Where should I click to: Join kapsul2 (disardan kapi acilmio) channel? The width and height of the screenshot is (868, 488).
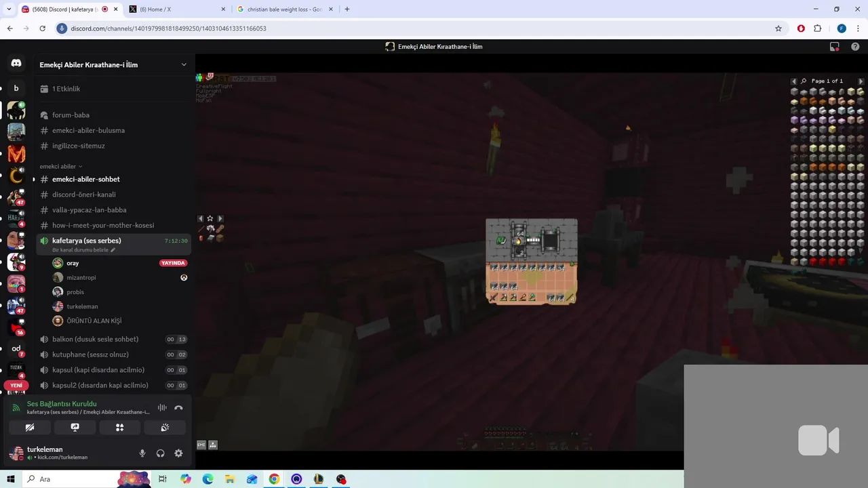(113, 386)
